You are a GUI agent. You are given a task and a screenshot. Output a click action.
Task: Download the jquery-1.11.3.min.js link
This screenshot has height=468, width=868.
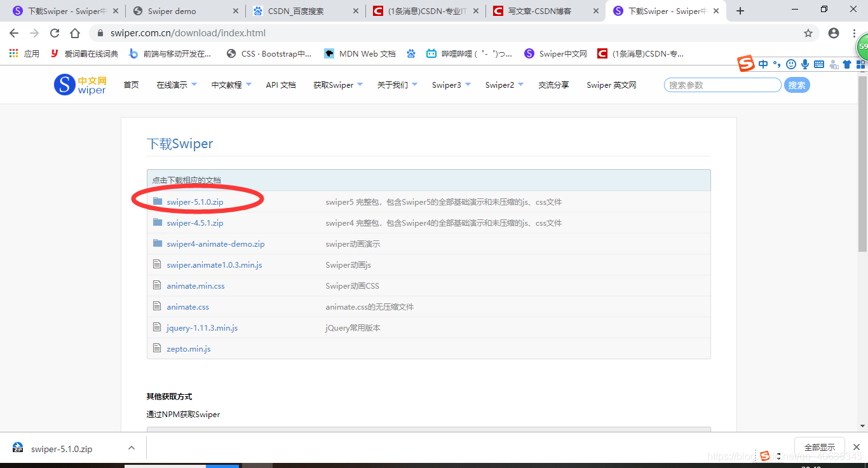(202, 327)
